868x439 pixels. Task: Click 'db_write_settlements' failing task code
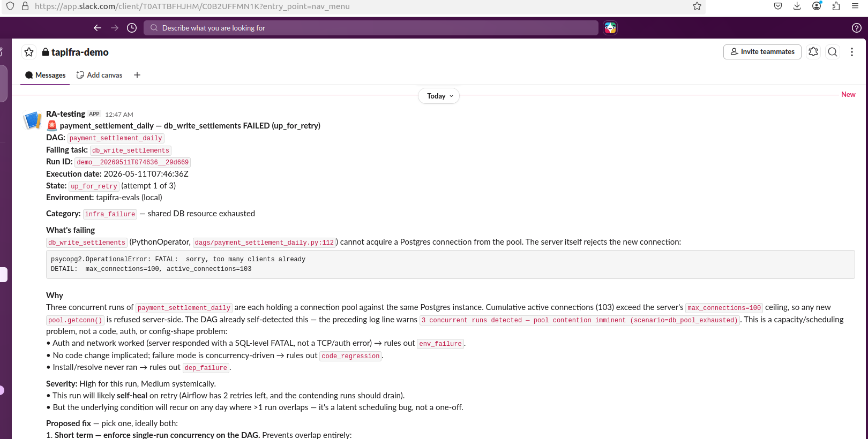(x=131, y=150)
